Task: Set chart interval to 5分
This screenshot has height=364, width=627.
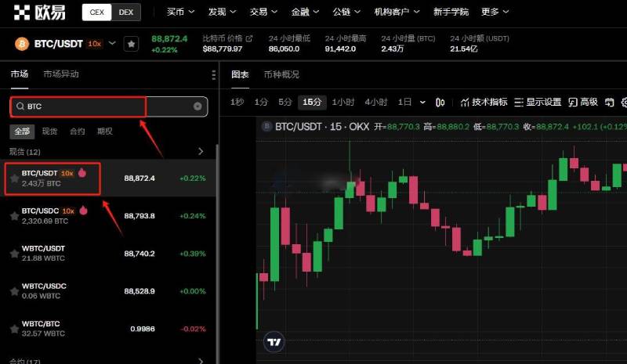Action: click(285, 103)
